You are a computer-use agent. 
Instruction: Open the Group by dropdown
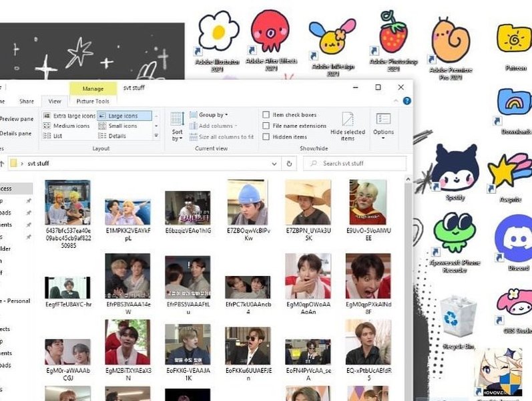(x=209, y=115)
